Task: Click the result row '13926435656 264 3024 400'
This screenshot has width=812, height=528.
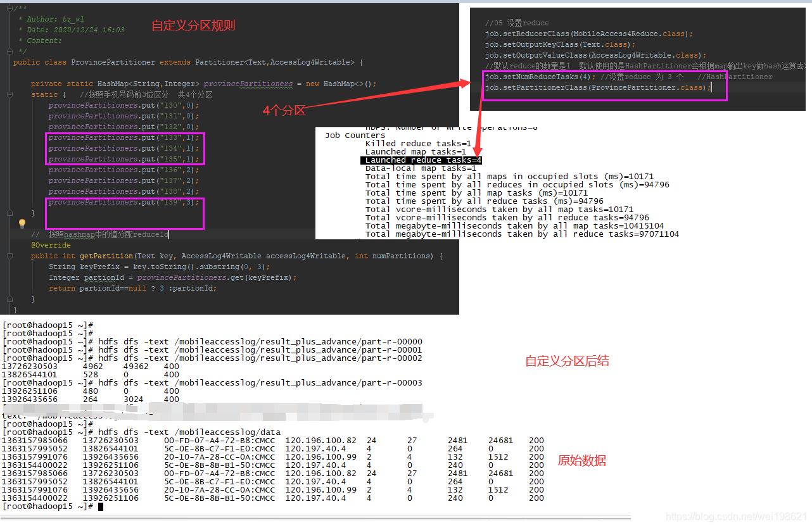Action: [91, 399]
